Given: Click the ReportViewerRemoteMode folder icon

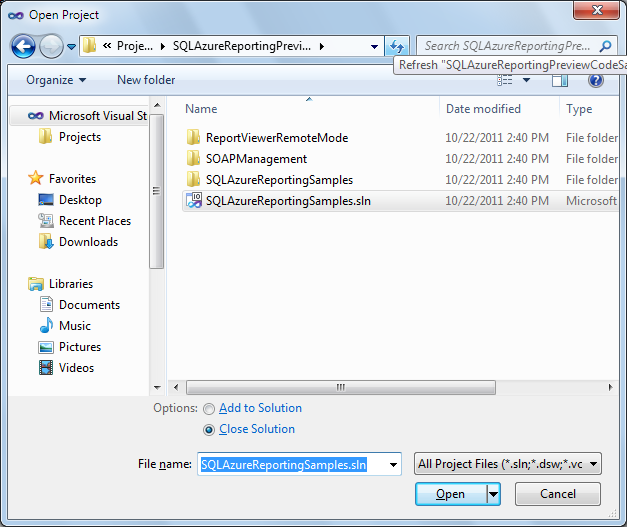Looking at the screenshot, I should click(x=193, y=138).
